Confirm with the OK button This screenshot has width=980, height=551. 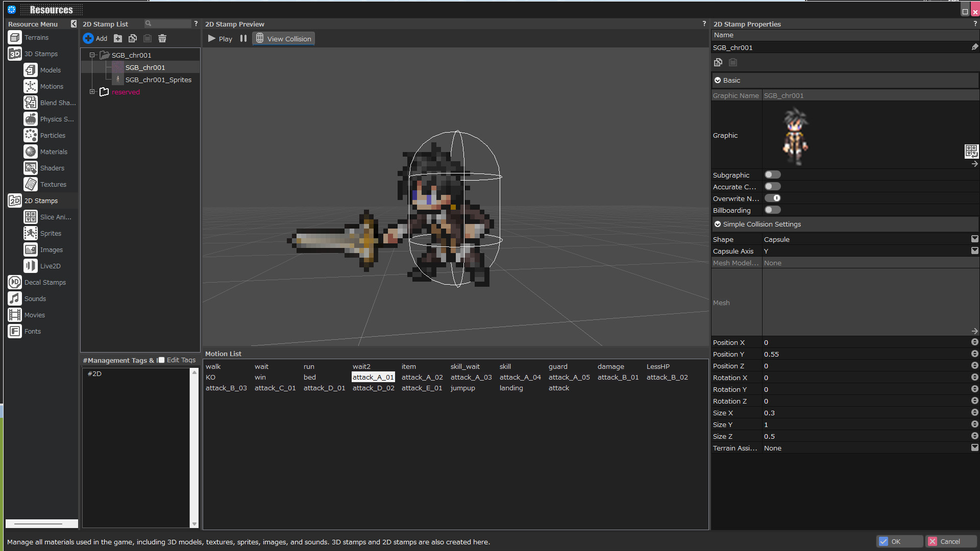point(899,541)
